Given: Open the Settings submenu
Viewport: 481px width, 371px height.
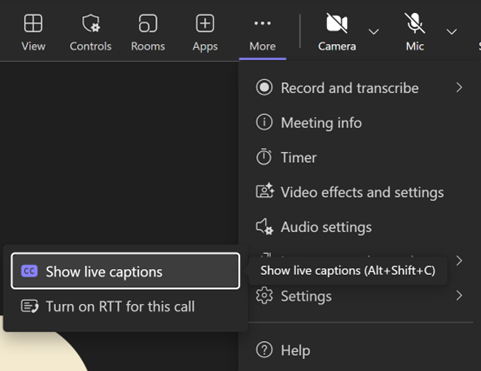Looking at the screenshot, I should coord(359,296).
